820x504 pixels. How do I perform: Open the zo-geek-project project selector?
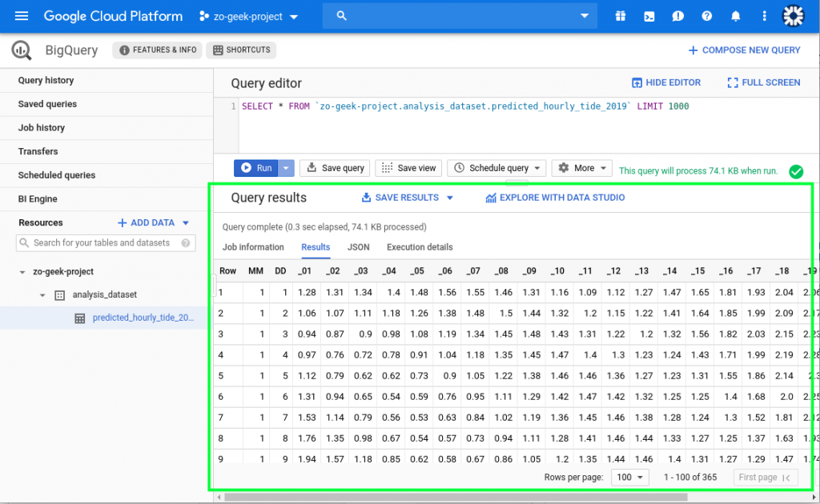(248, 16)
